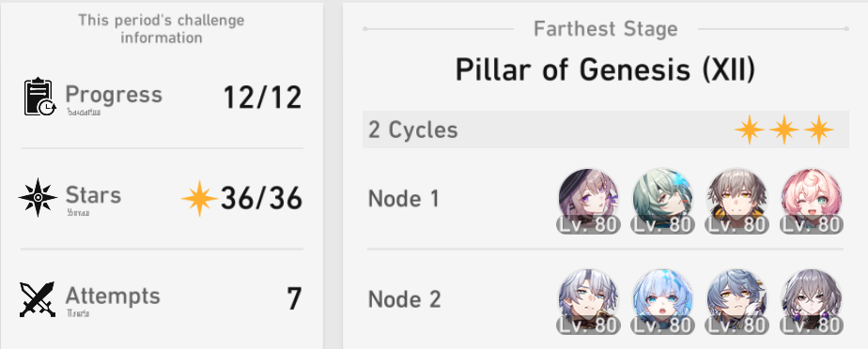Click the gold star beside 36/36

[199, 198]
